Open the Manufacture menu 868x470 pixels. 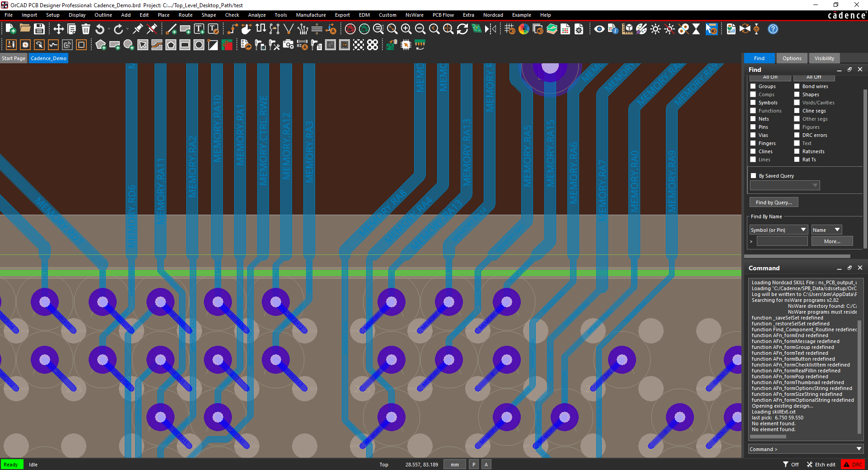pos(311,15)
